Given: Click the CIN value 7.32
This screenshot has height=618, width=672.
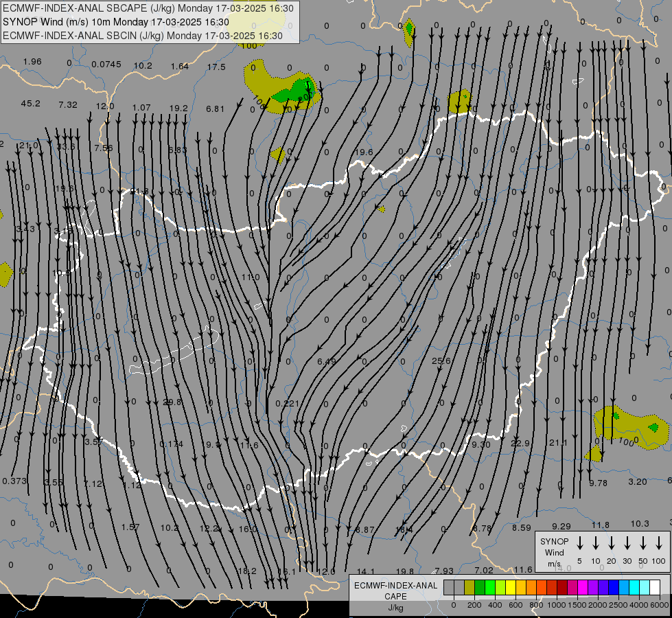Looking at the screenshot, I should (68, 104).
